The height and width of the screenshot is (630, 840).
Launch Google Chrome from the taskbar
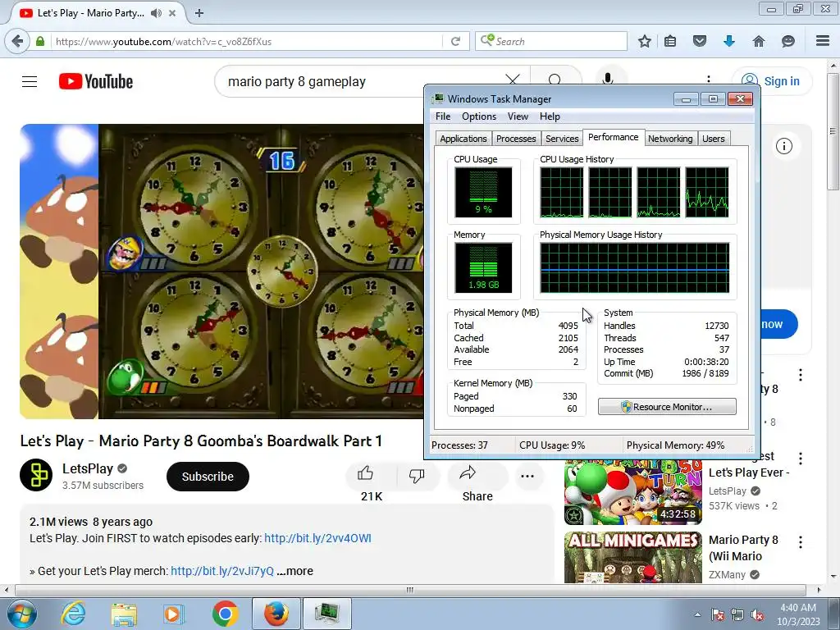pyautogui.click(x=225, y=614)
